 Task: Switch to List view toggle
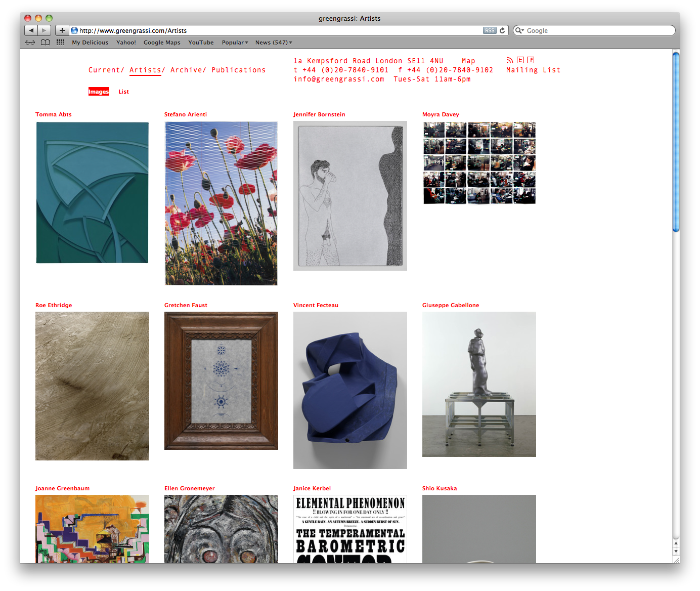tap(124, 92)
